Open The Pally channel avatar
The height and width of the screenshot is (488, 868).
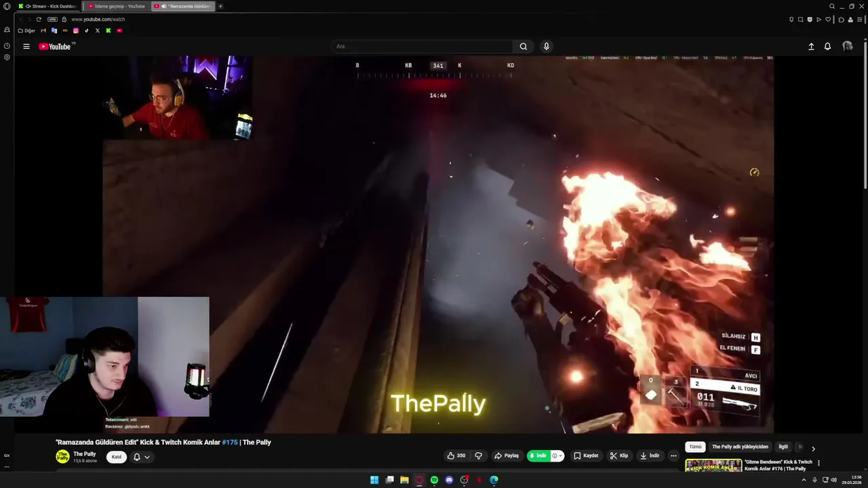click(x=62, y=457)
